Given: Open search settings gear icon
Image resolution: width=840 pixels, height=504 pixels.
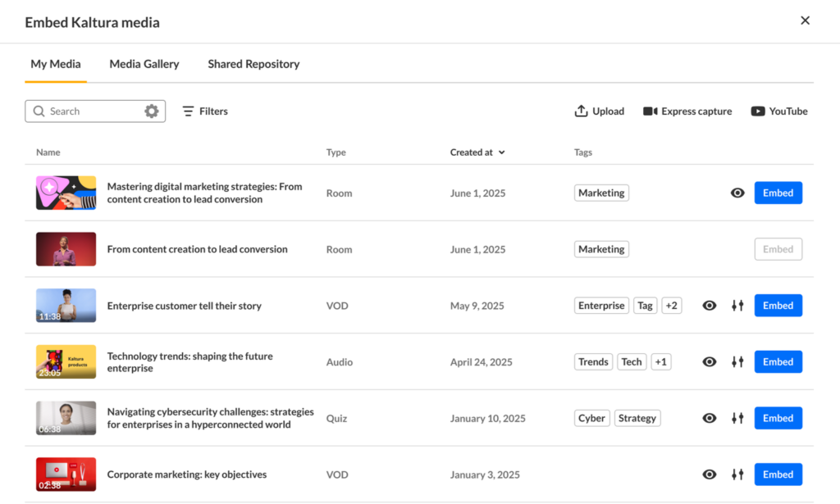Looking at the screenshot, I should [152, 111].
